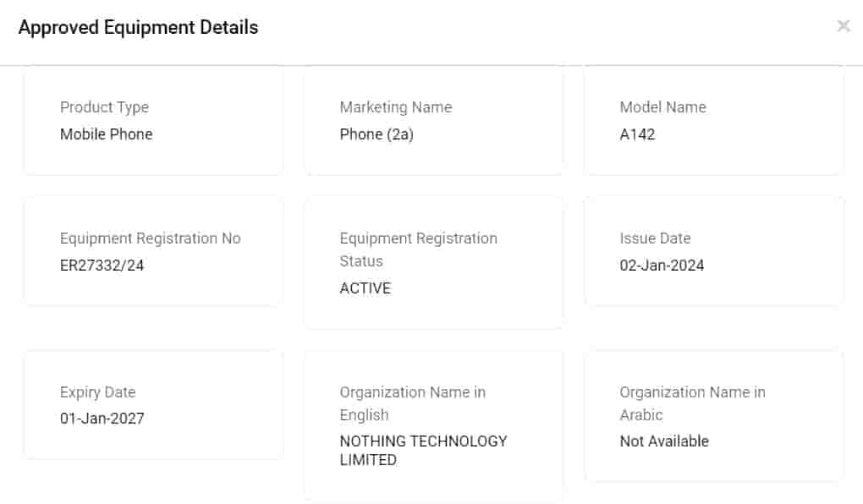
Task: Select registration number ER27332/24
Action: click(x=102, y=266)
